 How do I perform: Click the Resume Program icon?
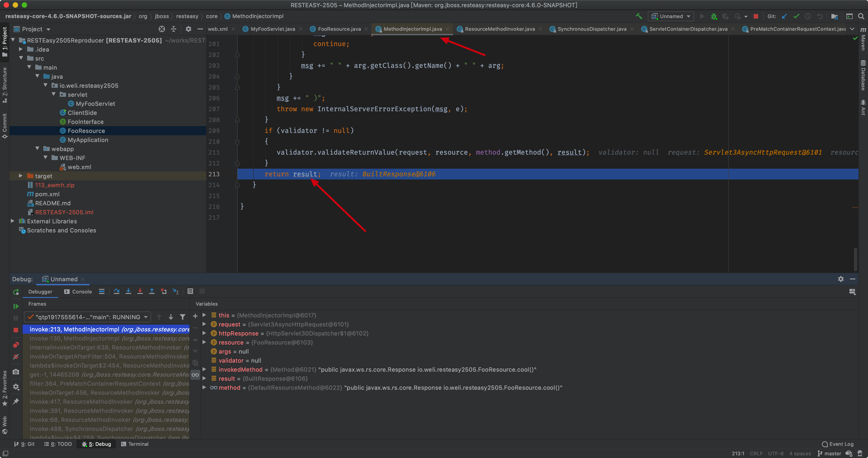click(x=16, y=306)
